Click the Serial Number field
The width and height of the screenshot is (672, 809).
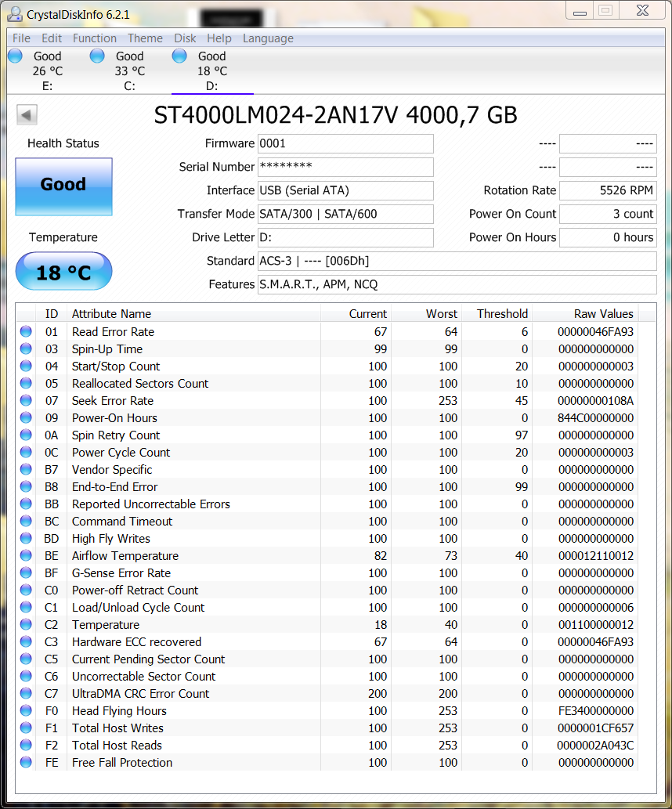click(x=345, y=167)
